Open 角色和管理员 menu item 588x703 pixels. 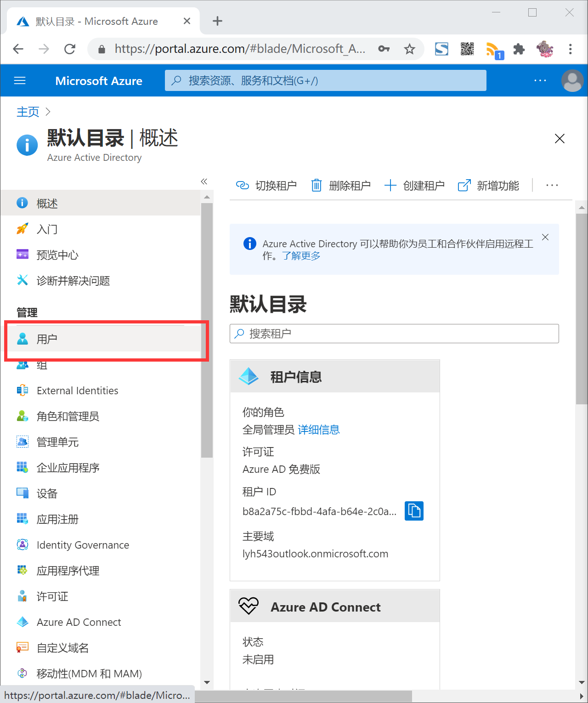tap(101, 416)
